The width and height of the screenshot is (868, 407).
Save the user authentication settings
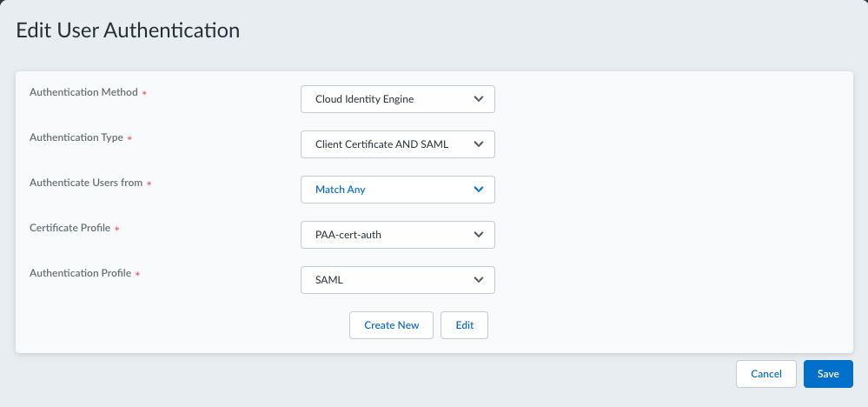point(828,374)
